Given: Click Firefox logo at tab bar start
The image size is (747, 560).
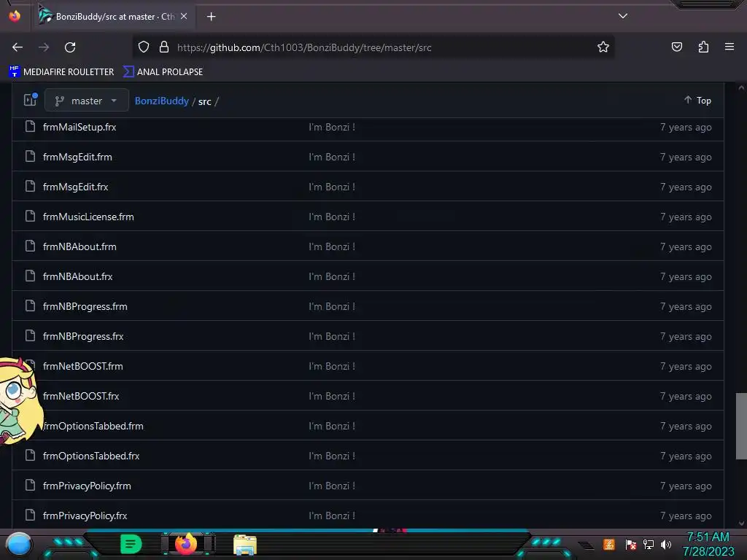Looking at the screenshot, I should (15, 16).
